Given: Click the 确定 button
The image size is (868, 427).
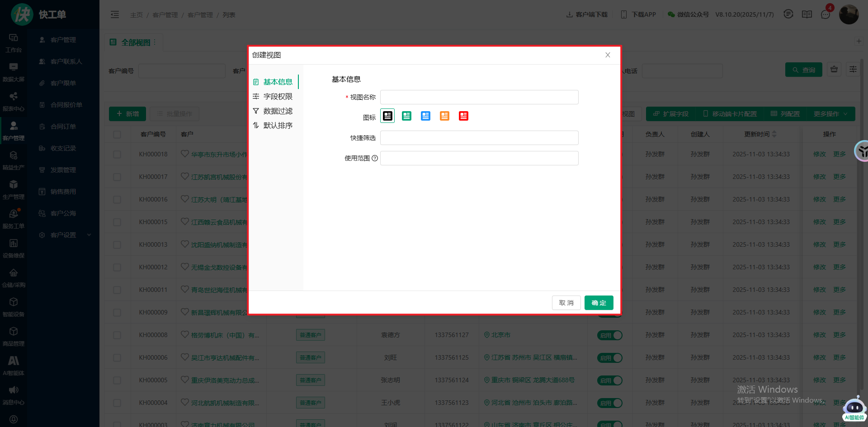Looking at the screenshot, I should [x=599, y=303].
